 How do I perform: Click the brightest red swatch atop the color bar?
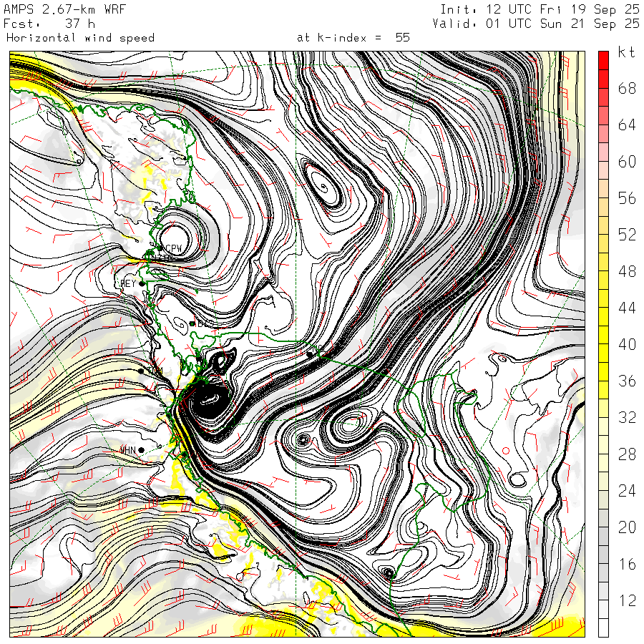pos(603,60)
